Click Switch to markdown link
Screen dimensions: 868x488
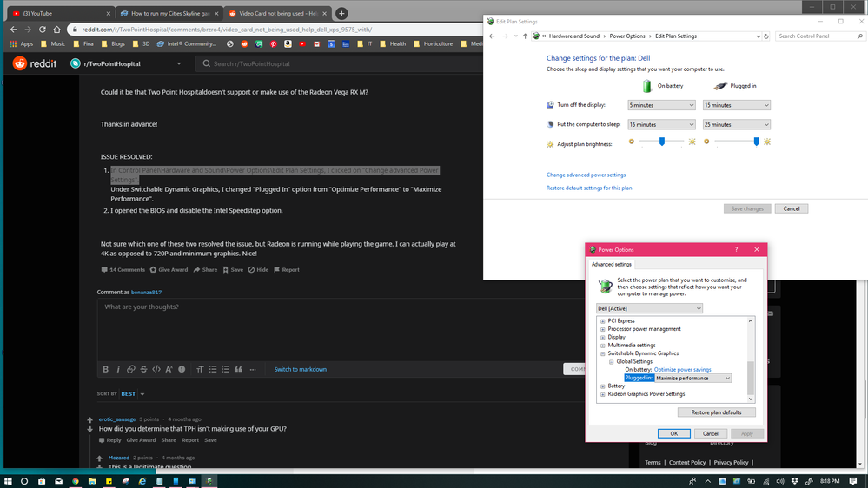[300, 369]
